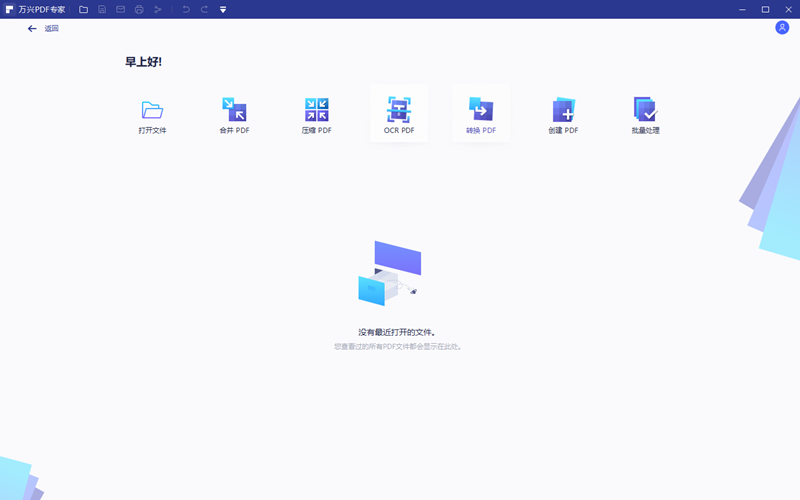
Task: Click the redo arrow in title bar
Action: [x=204, y=9]
